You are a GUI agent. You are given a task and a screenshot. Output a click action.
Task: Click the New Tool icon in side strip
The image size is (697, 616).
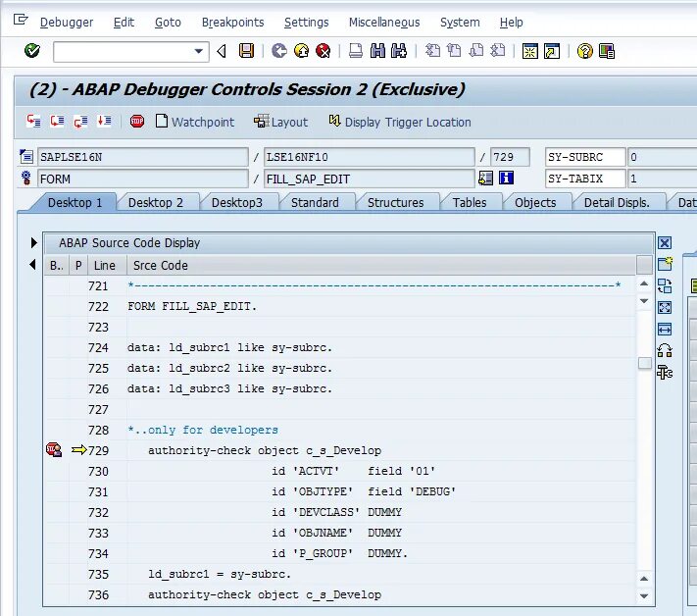(665, 264)
